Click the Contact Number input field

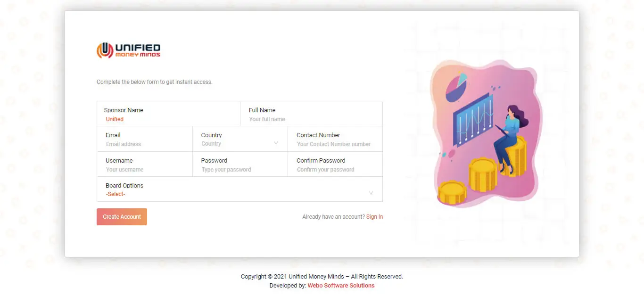(x=335, y=144)
